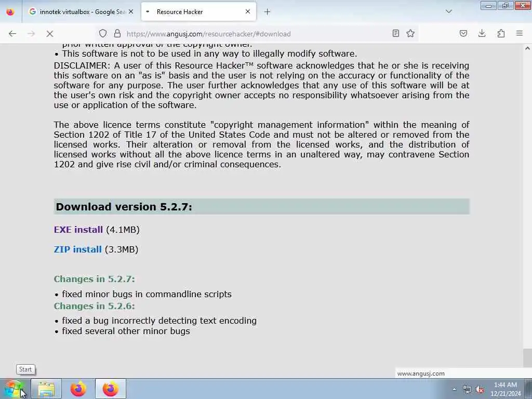The image size is (532, 399).
Task: List all tabs dropdown arrow
Action: [449, 11]
